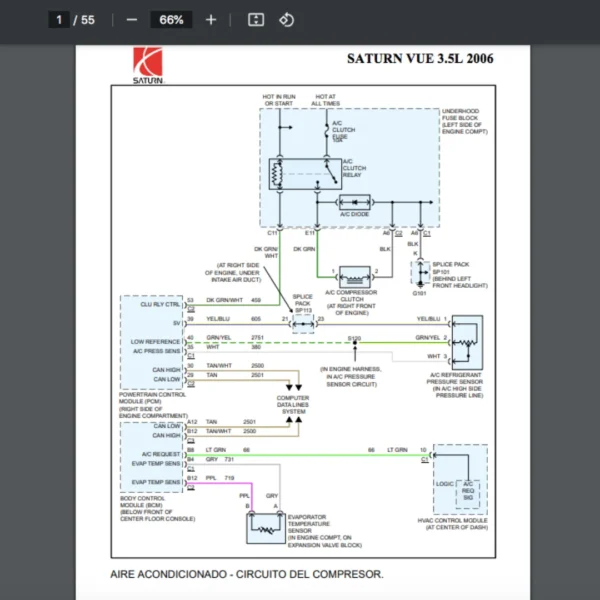
Task: Click the "SATURN VUE 3.5L 2006" title
Action: click(420, 59)
